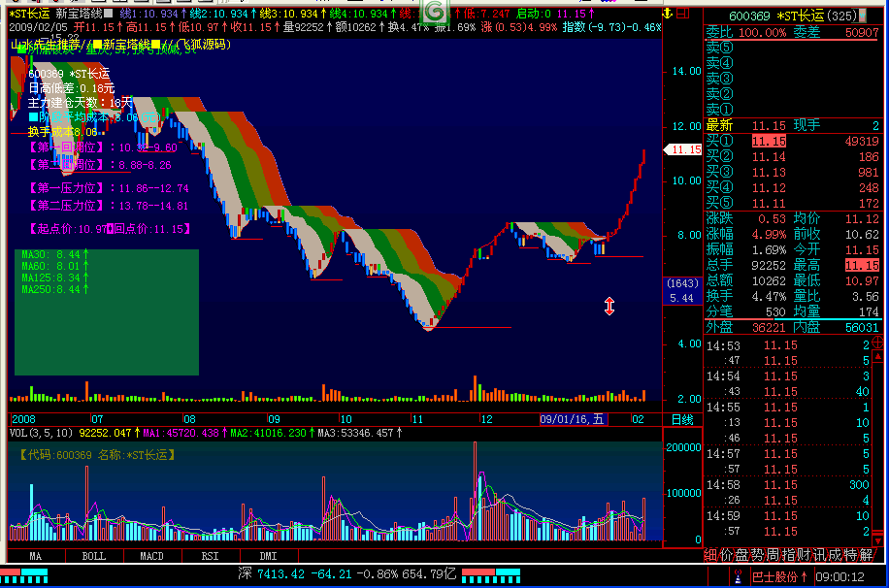Open the 特 tab in the quote panel
Viewport: 889px width, 588px height.
(849, 555)
